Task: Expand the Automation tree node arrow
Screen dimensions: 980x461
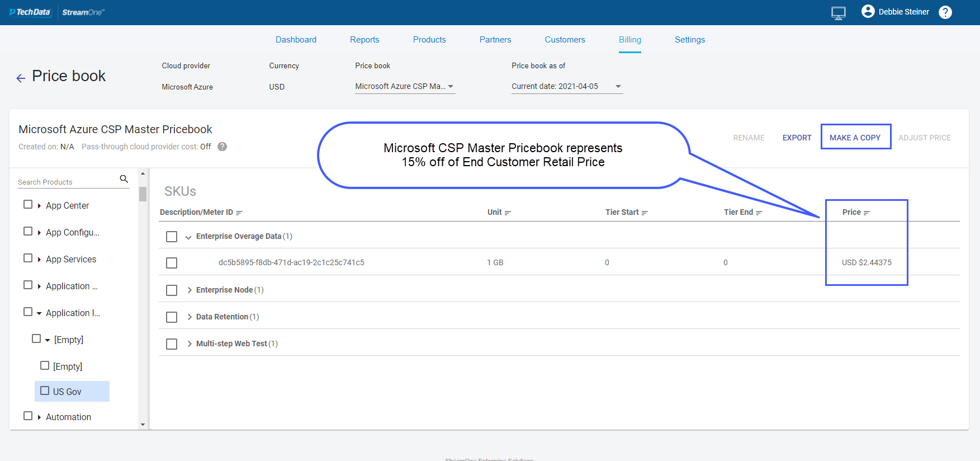Action: [x=39, y=417]
